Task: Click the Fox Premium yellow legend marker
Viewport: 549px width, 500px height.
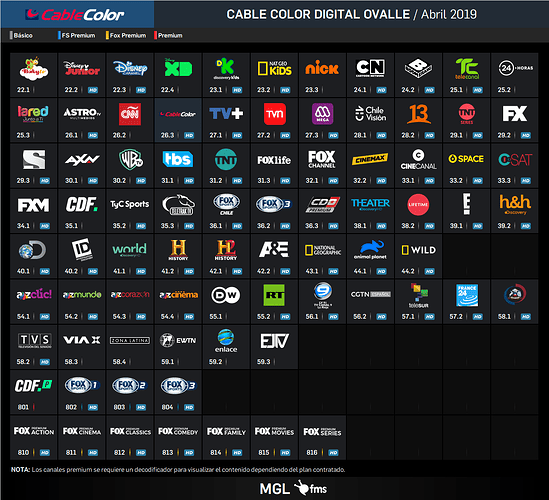Action: tap(107, 35)
